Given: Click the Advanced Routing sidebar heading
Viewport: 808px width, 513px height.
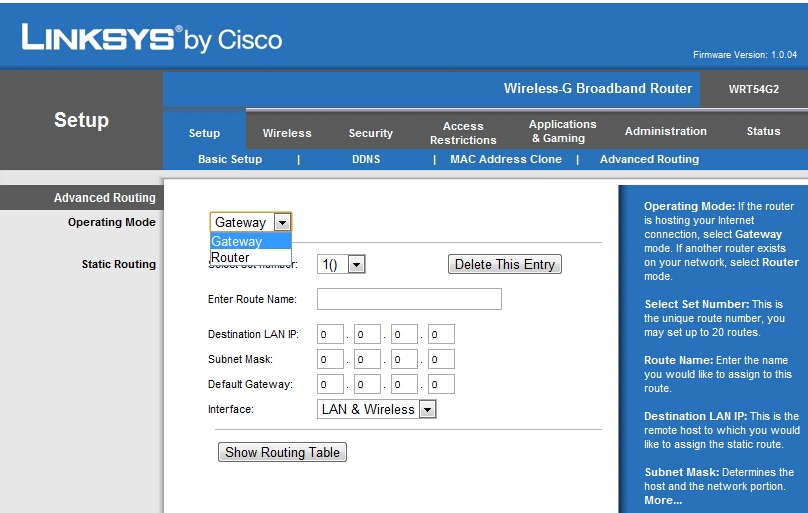Looking at the screenshot, I should click(105, 198).
